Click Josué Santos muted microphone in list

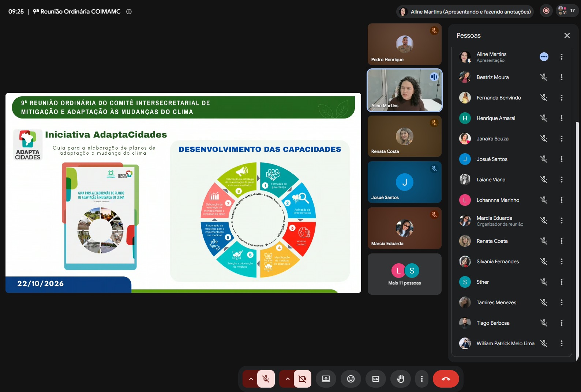click(544, 159)
